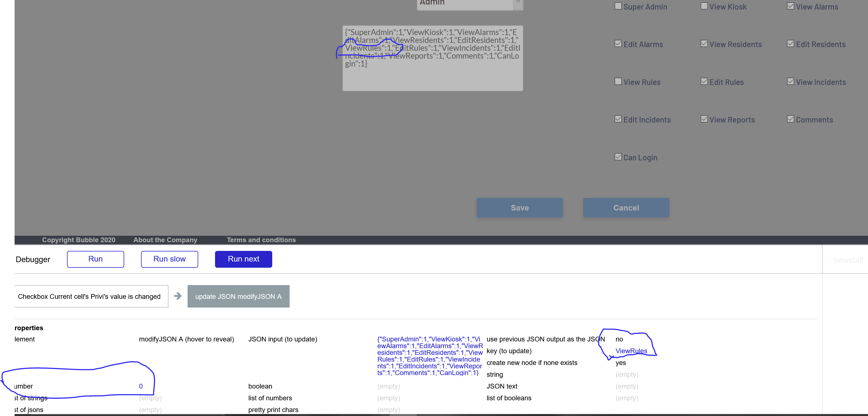
Task: Uncheck the View Alarms checkbox
Action: tap(790, 6)
